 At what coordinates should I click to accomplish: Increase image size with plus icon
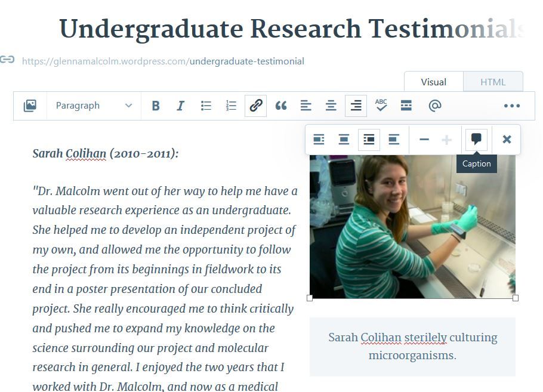click(447, 140)
